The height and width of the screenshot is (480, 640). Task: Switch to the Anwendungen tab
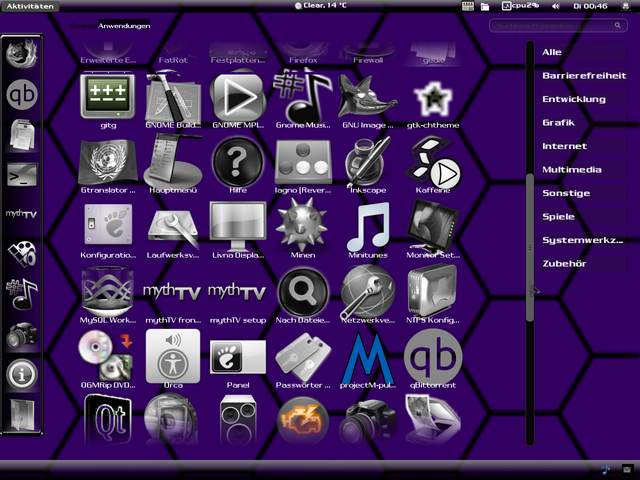pyautogui.click(x=124, y=26)
